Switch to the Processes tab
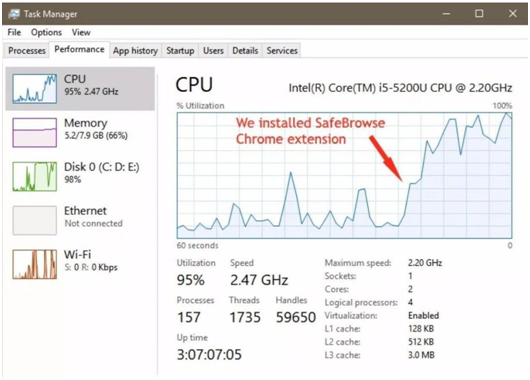The height and width of the screenshot is (380, 530). (x=27, y=51)
